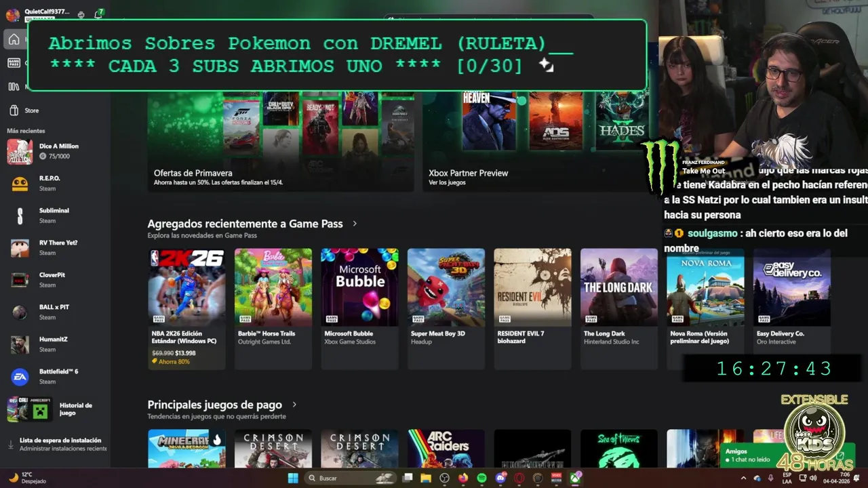The height and width of the screenshot is (488, 868).
Task: Launch Dice A Million from recent list
Action: coord(54,151)
